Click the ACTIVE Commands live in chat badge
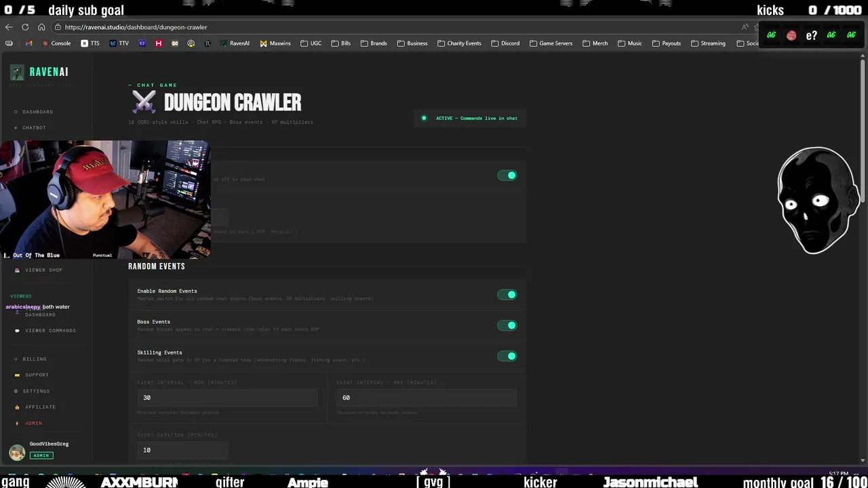868x488 pixels. 470,119
